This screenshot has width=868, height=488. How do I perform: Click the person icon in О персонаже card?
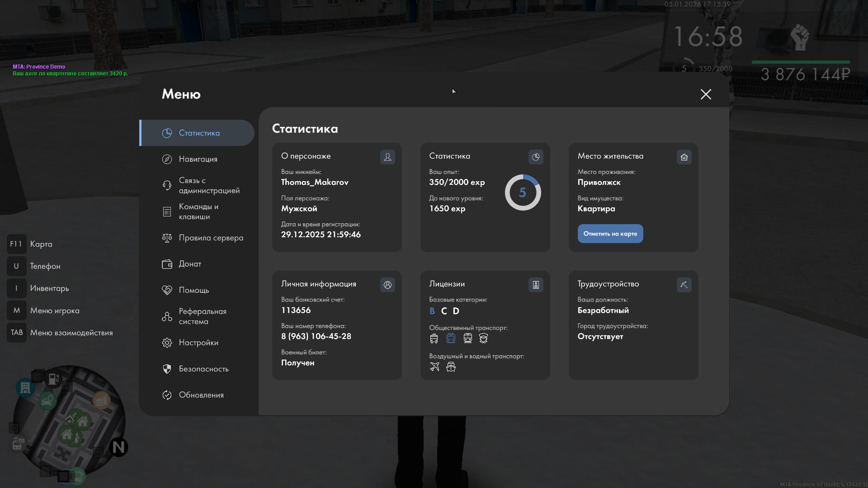(387, 157)
